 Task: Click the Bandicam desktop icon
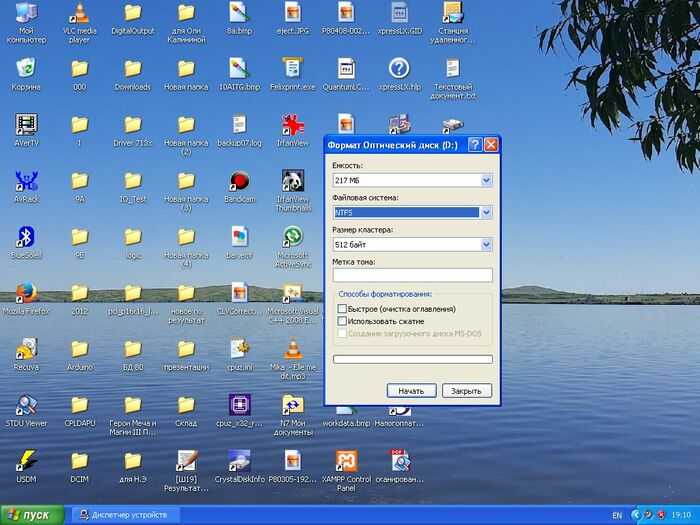coord(239,181)
